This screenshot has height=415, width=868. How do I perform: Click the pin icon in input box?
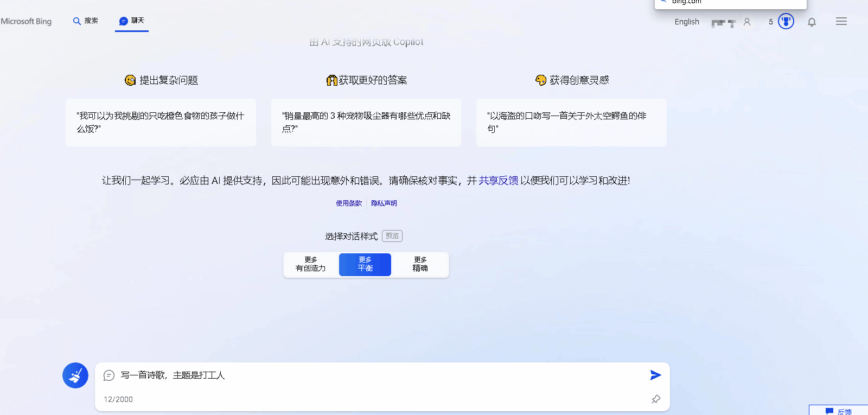[x=656, y=399]
